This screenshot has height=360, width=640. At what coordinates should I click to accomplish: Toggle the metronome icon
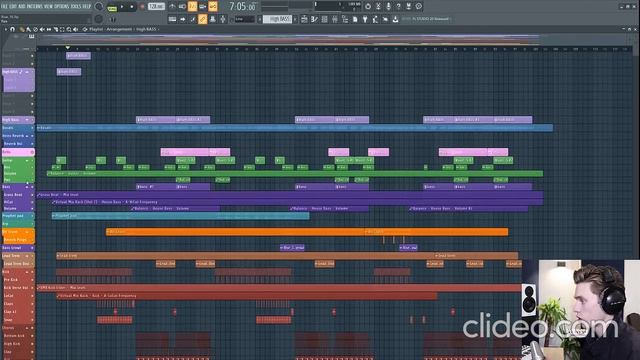point(172,6)
